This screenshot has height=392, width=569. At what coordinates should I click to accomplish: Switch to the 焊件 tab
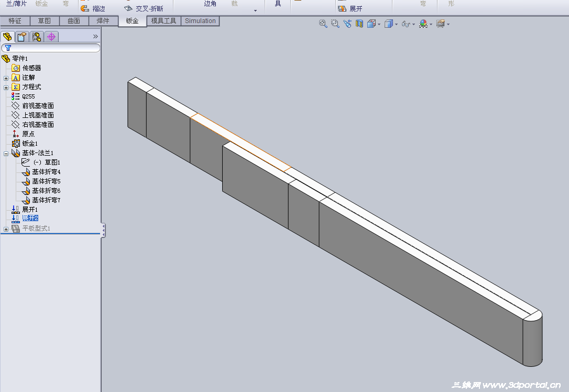pos(103,21)
